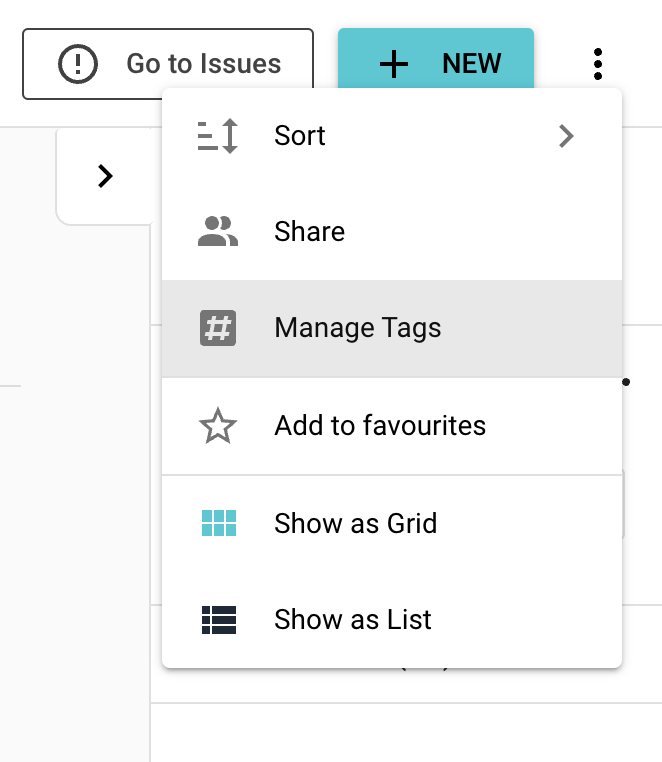Click the plus icon on NEW button
Screen dimensions: 662x762
click(395, 64)
